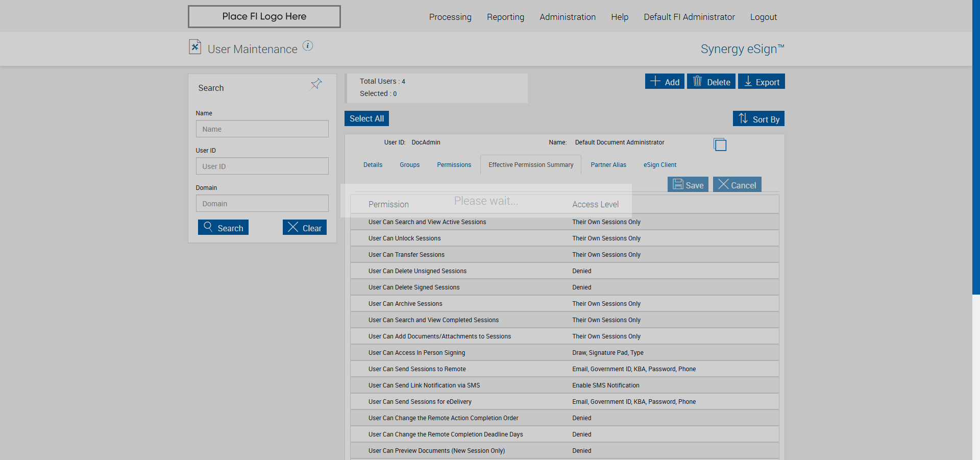
Task: Click 'User Can Send Sessions for eDelivery'
Action: [x=420, y=402]
